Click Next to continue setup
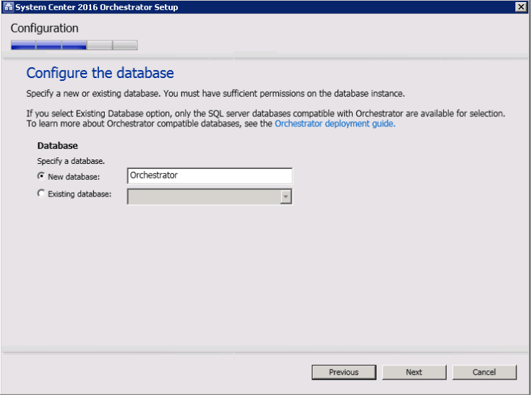Image resolution: width=532 pixels, height=395 pixels. point(413,372)
